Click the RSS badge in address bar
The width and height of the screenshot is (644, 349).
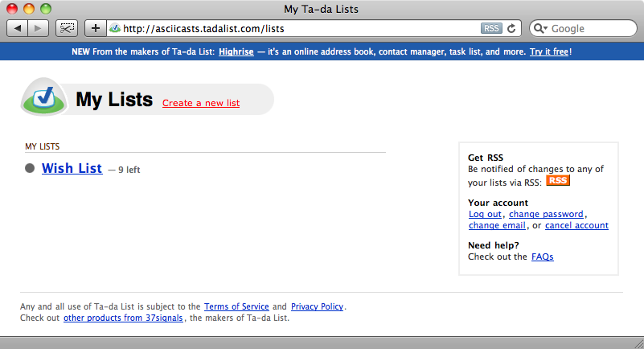(491, 28)
